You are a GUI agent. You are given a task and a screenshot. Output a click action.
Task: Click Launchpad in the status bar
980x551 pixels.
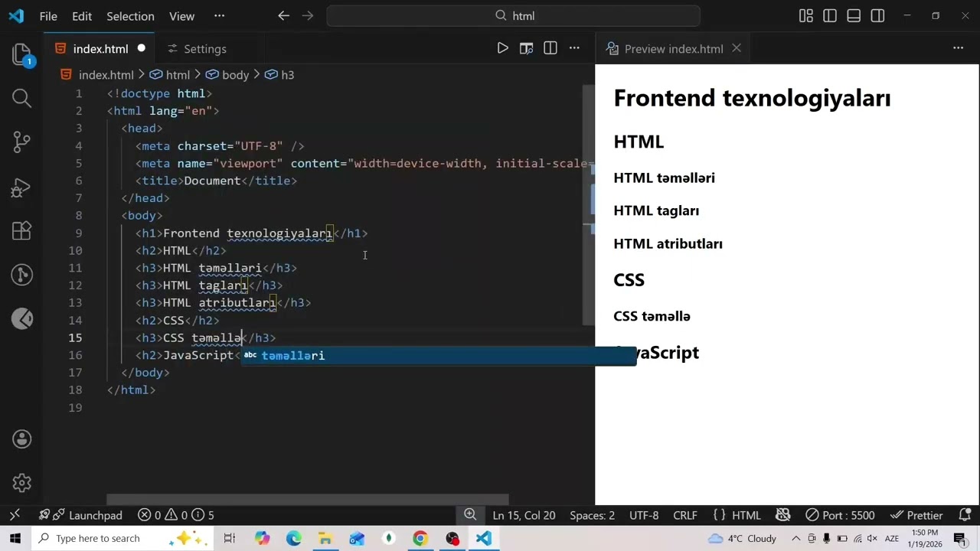[80, 515]
